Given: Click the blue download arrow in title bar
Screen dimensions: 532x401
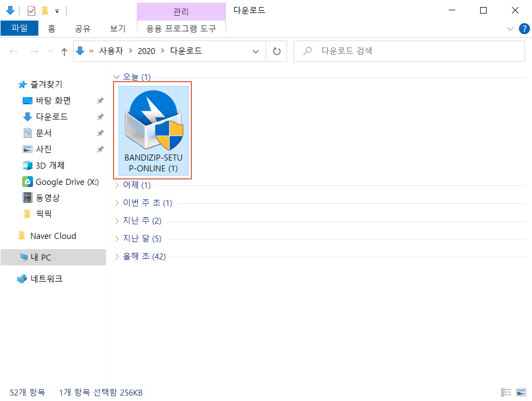Looking at the screenshot, I should pos(10,10).
